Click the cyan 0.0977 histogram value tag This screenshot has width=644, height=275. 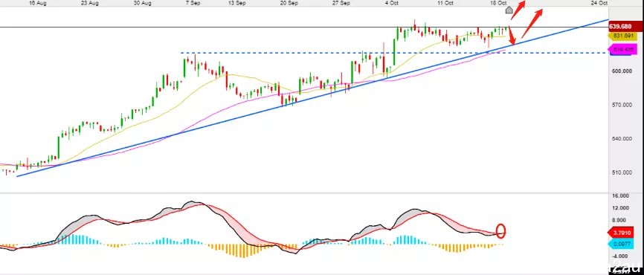click(x=620, y=245)
